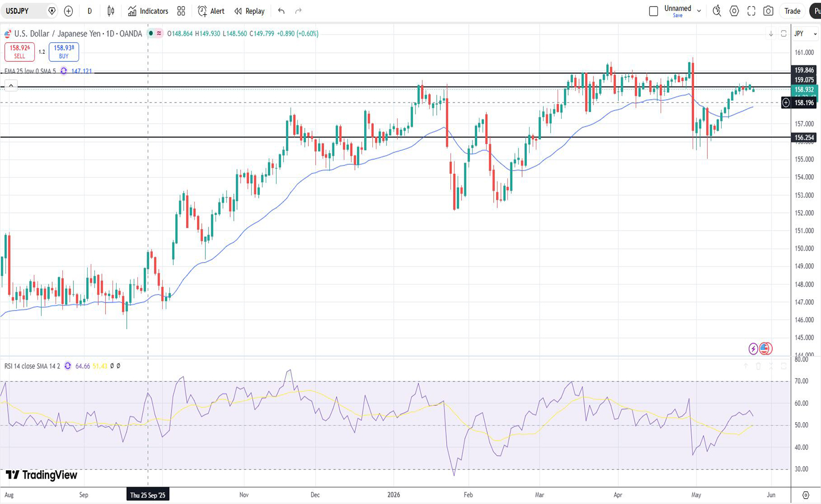Expand the Unnamed layout dropdown arrow
The height and width of the screenshot is (504, 821).
[699, 11]
